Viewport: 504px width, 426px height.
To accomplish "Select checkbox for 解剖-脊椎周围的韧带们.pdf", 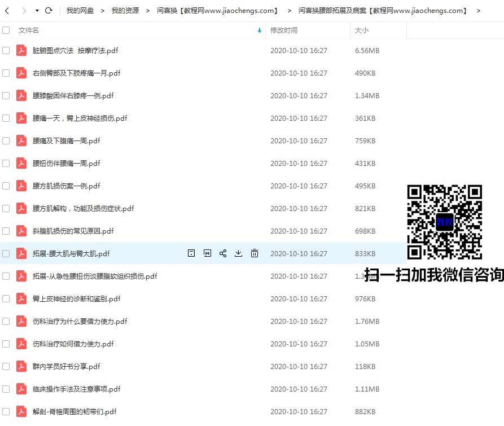I will click(x=6, y=411).
